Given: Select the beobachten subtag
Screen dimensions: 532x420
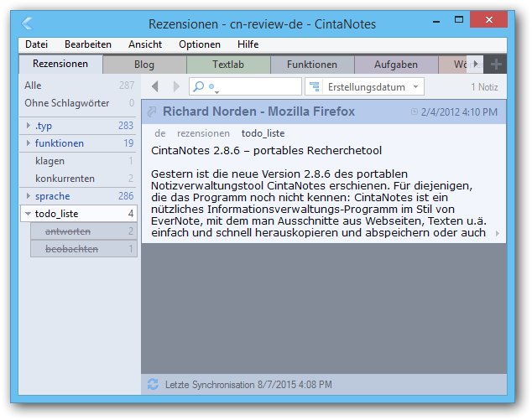Looking at the screenshot, I should [x=84, y=249].
